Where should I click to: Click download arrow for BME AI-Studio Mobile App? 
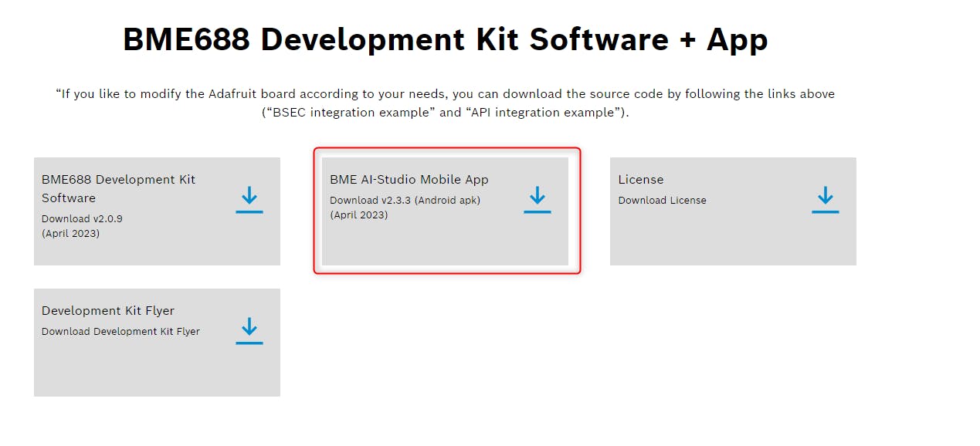[x=537, y=199]
